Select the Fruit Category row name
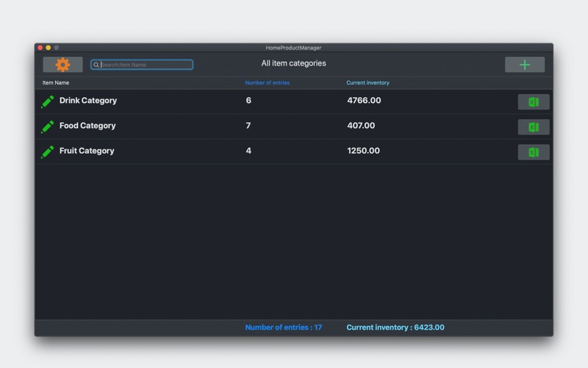Image resolution: width=588 pixels, height=368 pixels. click(x=87, y=151)
